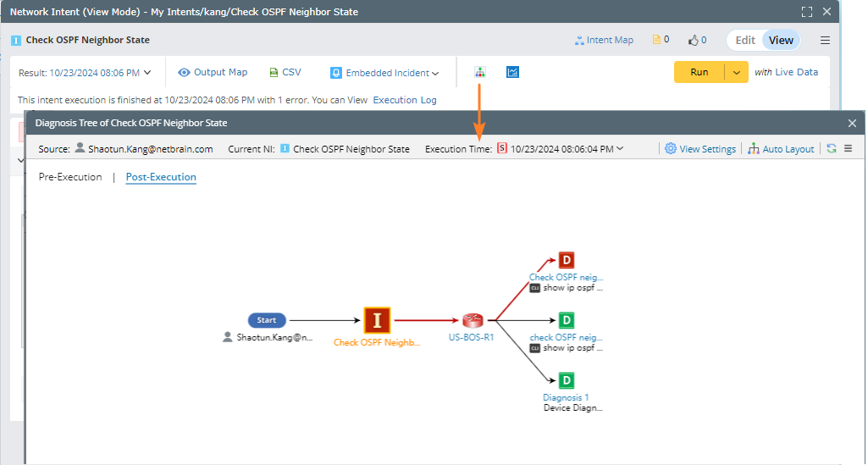This screenshot has width=868, height=465.
Task: Switch to the Pre-Execution tab
Action: point(70,176)
